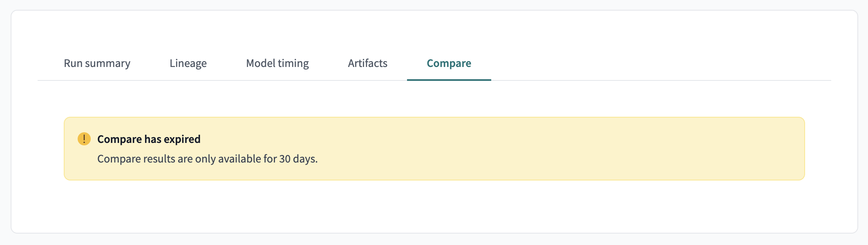This screenshot has width=868, height=245.
Task: Switch to the Run summary tab
Action: click(97, 64)
